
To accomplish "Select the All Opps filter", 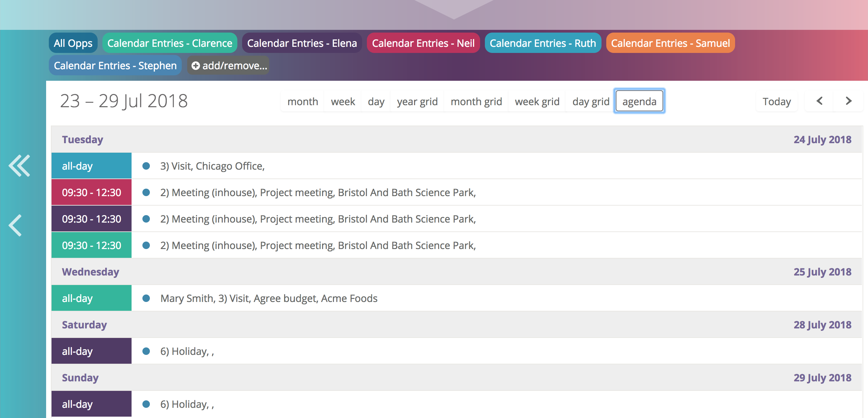I will coord(73,43).
